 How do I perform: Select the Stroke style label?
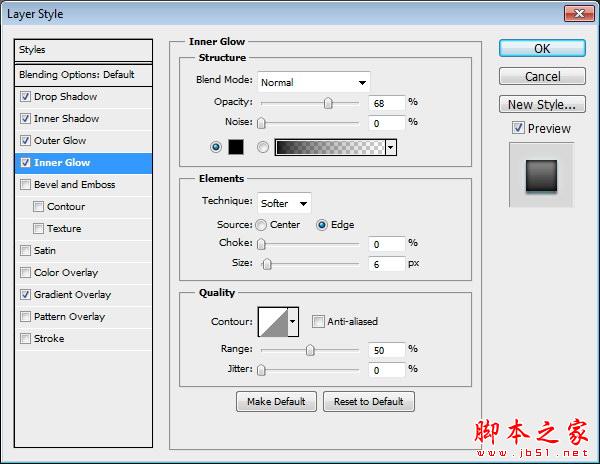click(x=49, y=339)
